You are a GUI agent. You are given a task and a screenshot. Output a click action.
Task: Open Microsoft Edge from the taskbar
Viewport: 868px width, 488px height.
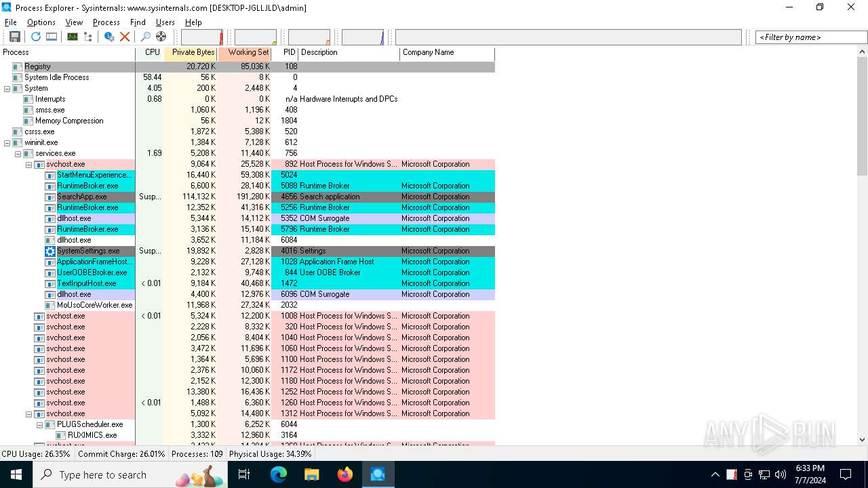point(279,474)
